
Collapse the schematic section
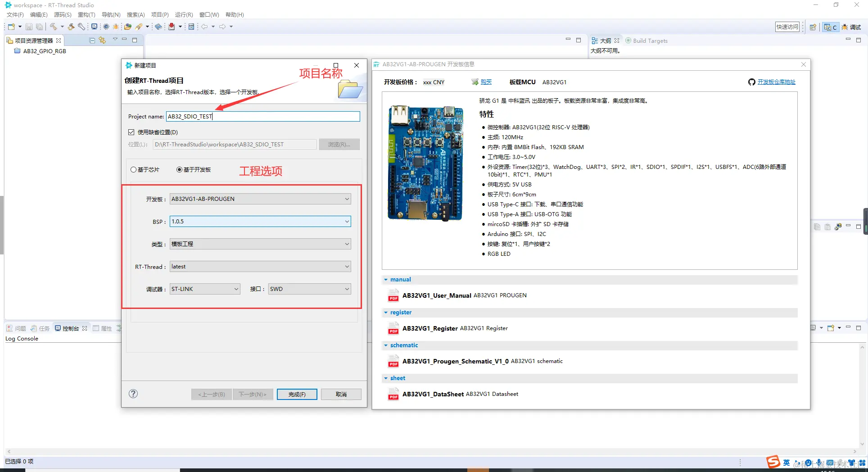[x=386, y=345]
